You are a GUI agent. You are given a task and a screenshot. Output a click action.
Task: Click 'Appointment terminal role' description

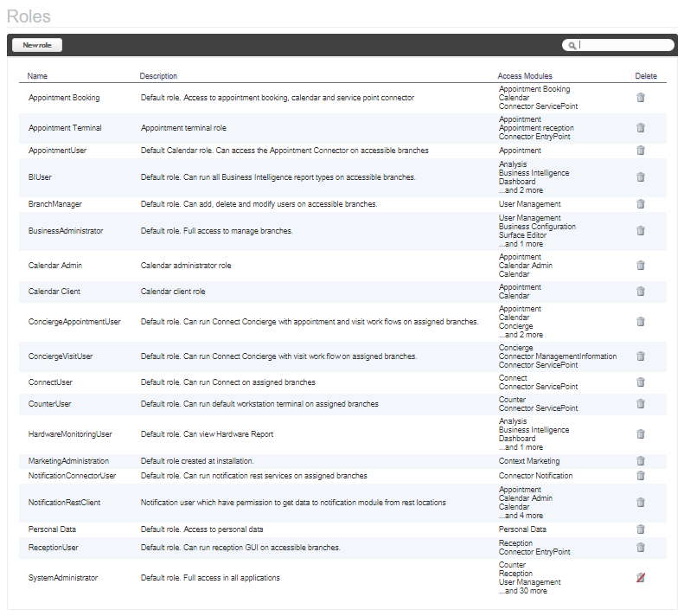click(x=183, y=128)
